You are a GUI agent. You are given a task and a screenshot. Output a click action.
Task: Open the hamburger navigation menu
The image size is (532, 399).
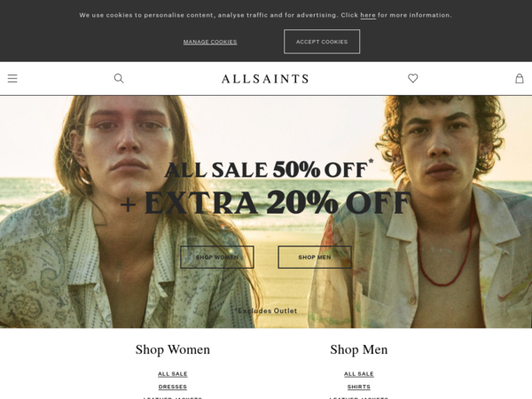coord(12,78)
